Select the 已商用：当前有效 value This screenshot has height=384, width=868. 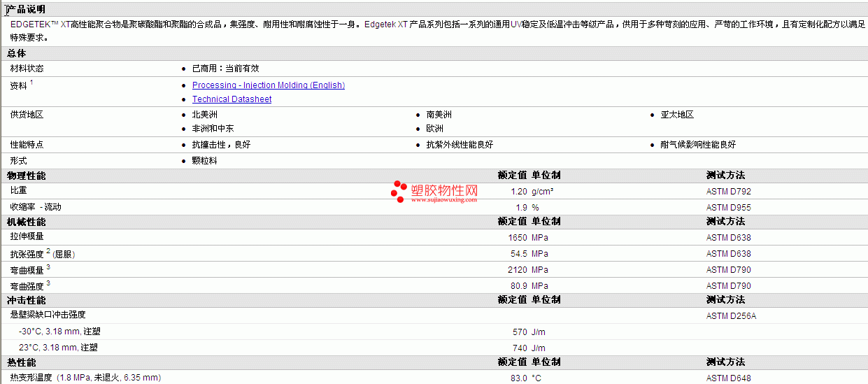[225, 69]
